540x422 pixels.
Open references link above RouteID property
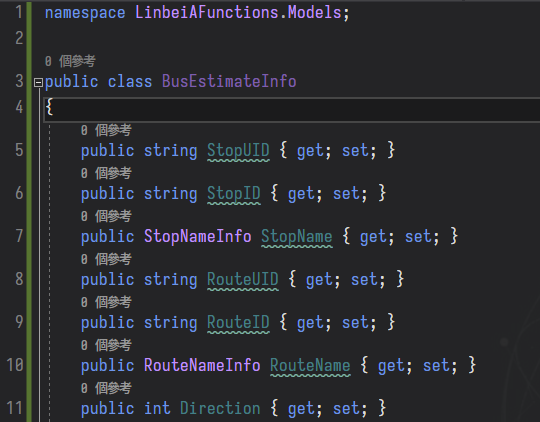[106, 302]
